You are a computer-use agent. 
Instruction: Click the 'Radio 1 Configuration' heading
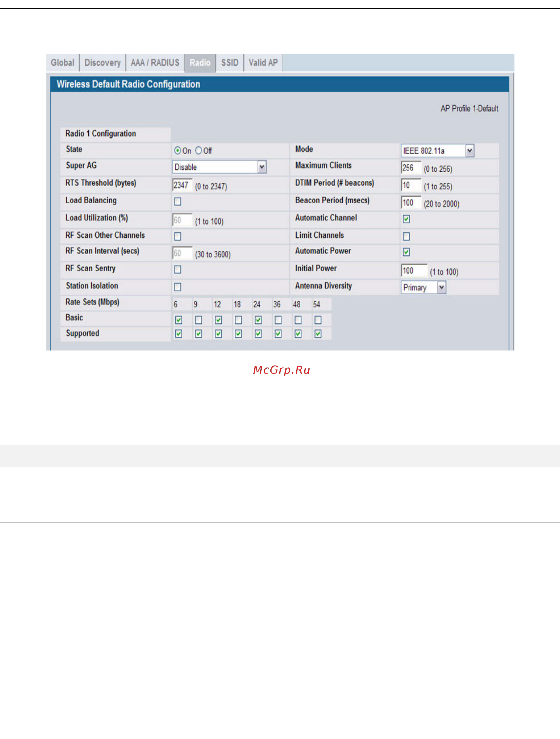pos(100,134)
